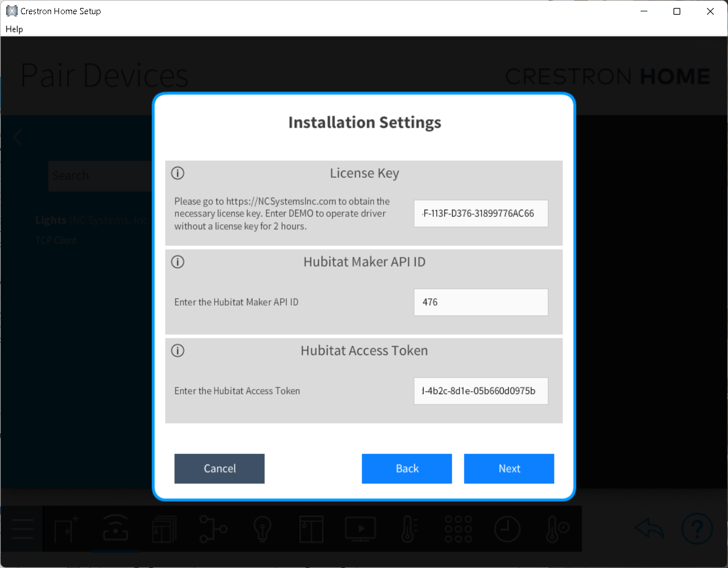Click the question mark help icon
The image size is (728, 568).
[697, 529]
